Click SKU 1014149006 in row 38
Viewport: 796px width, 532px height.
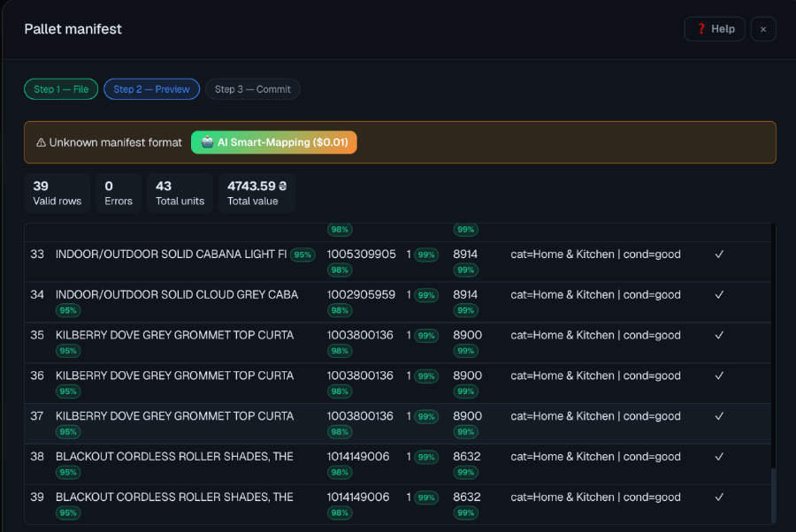click(358, 456)
